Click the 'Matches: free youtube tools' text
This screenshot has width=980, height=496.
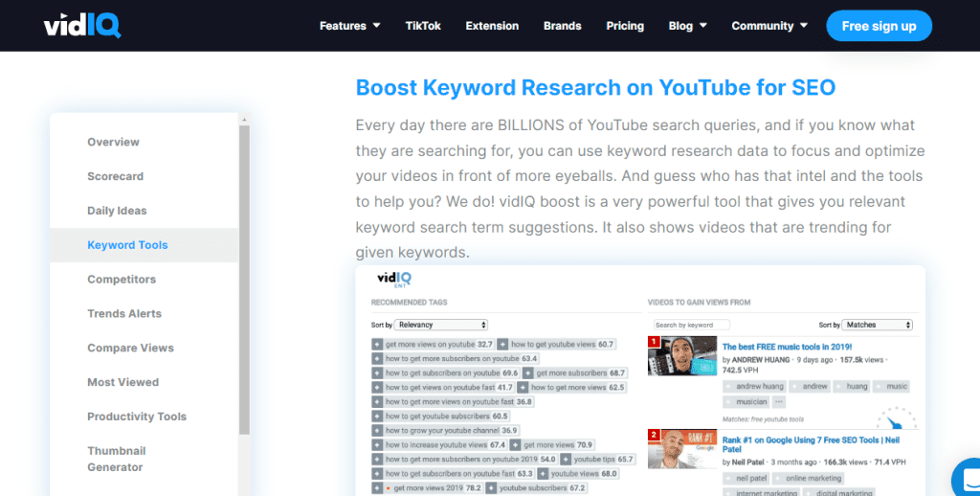click(x=763, y=419)
